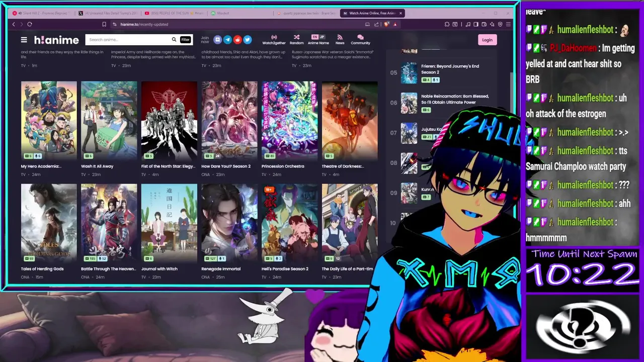Click the Login button

pyautogui.click(x=487, y=40)
